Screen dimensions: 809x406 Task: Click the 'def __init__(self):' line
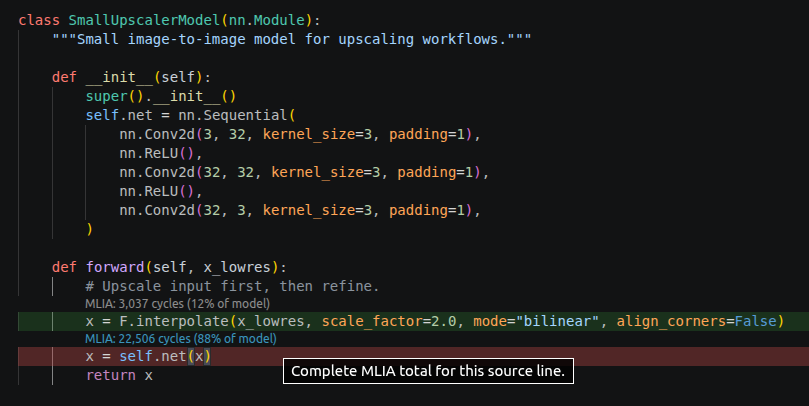[132, 77]
